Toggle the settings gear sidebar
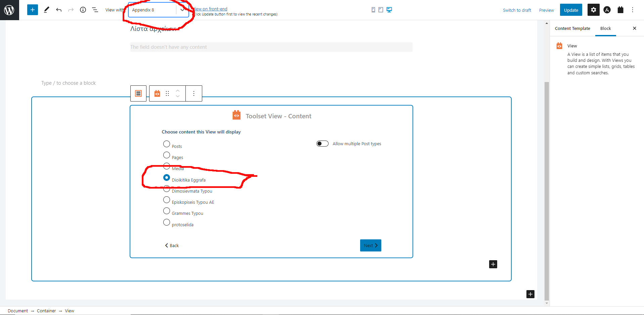 [x=593, y=10]
